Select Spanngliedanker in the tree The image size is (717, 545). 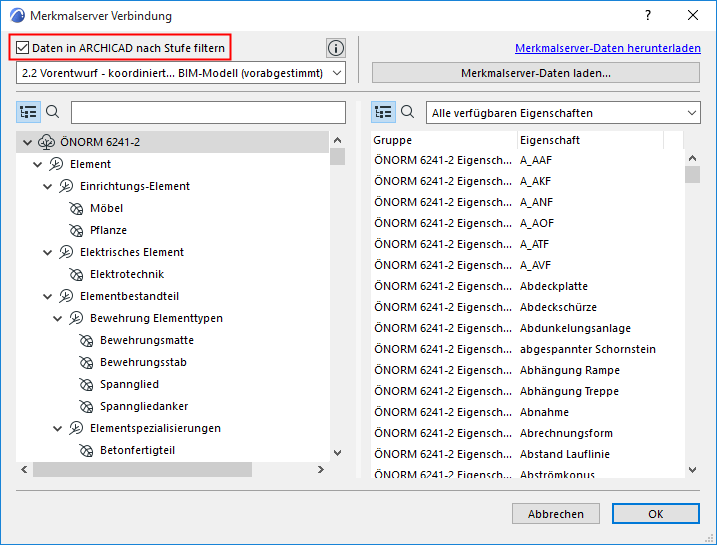point(144,406)
